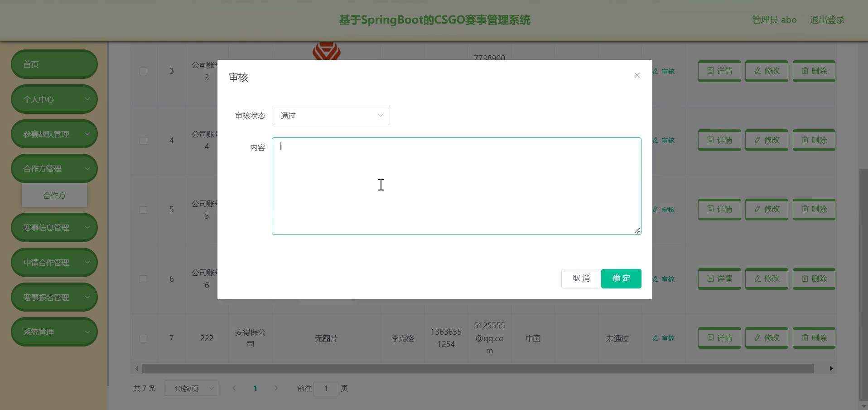
Task: Tick the checkbox for row 5
Action: (x=143, y=210)
